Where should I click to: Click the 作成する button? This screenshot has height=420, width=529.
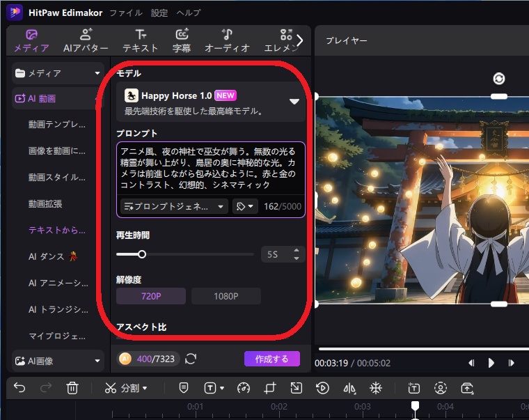[272, 359]
